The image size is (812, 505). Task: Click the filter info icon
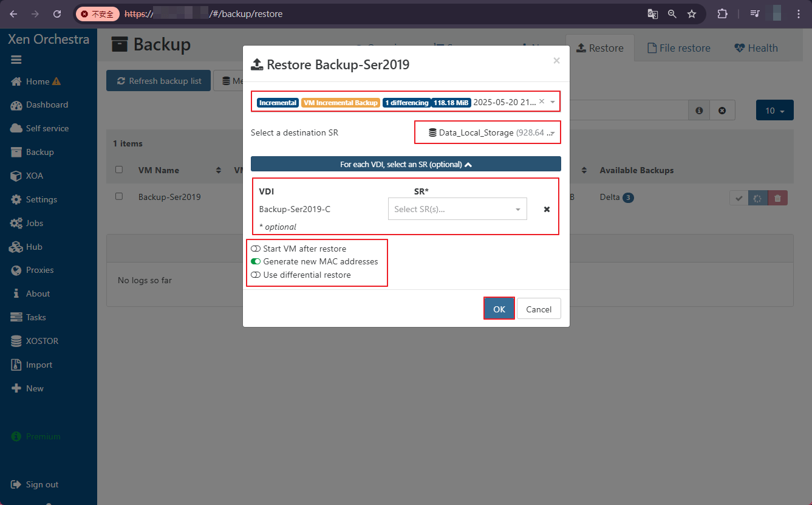coord(699,111)
